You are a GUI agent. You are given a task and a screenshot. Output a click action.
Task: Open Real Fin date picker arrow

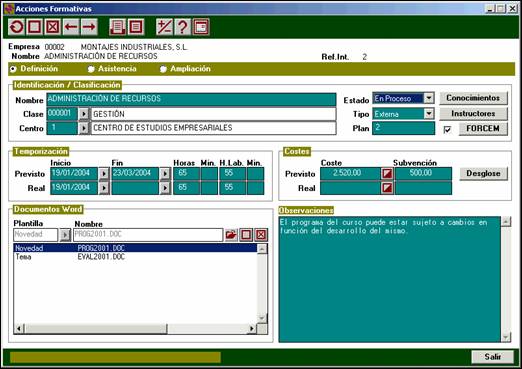[x=165, y=188]
